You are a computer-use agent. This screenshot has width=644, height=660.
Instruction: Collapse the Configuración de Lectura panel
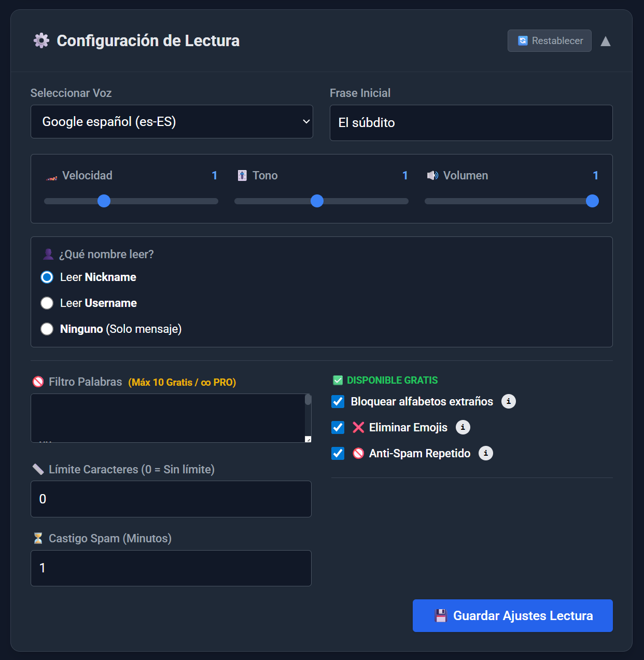tap(605, 41)
